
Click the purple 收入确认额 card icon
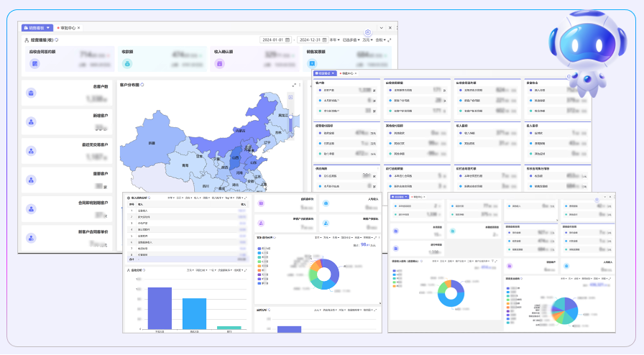point(220,64)
